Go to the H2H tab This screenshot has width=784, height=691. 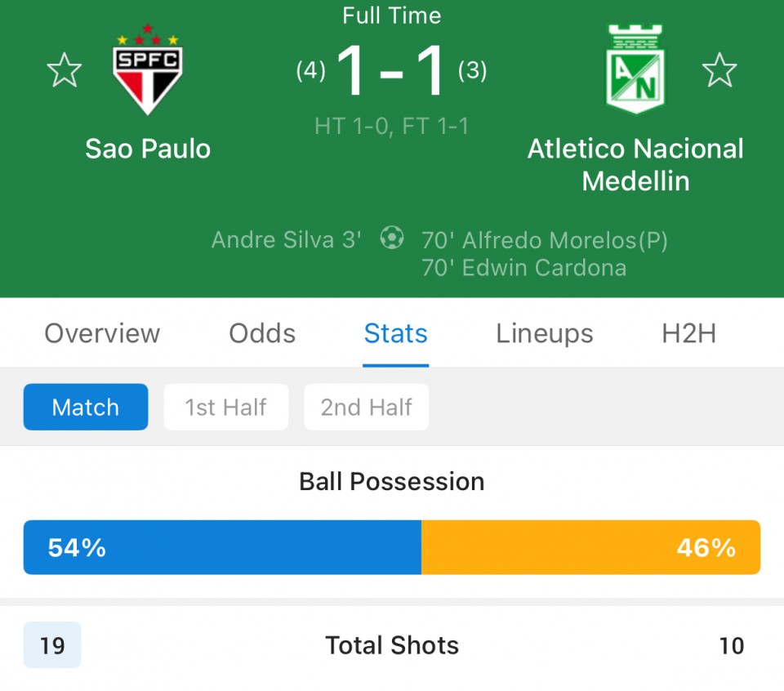click(689, 333)
